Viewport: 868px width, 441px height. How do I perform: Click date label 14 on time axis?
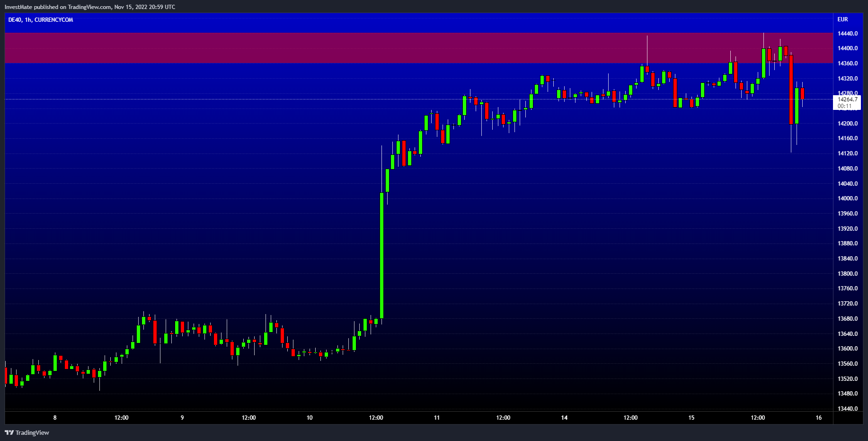(564, 418)
